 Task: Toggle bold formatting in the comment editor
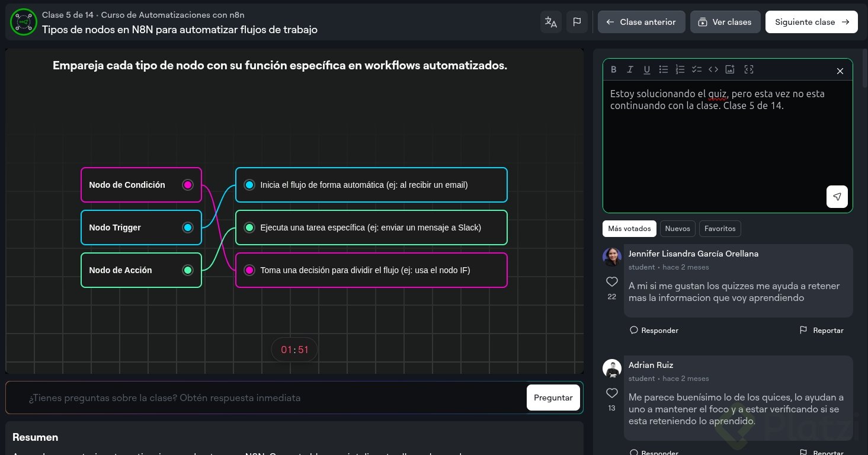pos(614,70)
